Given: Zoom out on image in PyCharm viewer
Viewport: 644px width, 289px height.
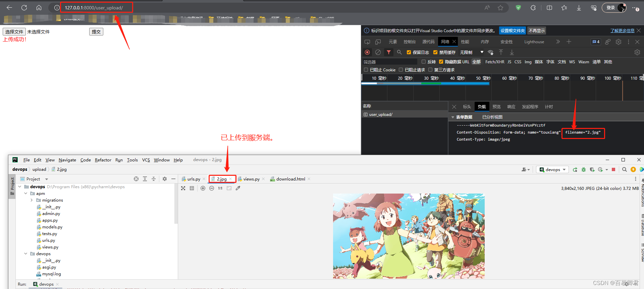Looking at the screenshot, I should click(x=212, y=188).
